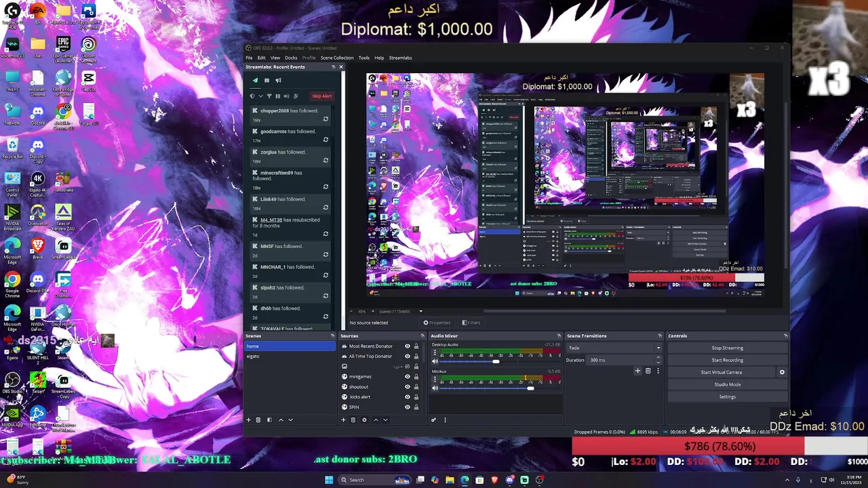Adjust the Desktop Audio volume slider
Viewport: 868px width, 488px height.
[496, 361]
